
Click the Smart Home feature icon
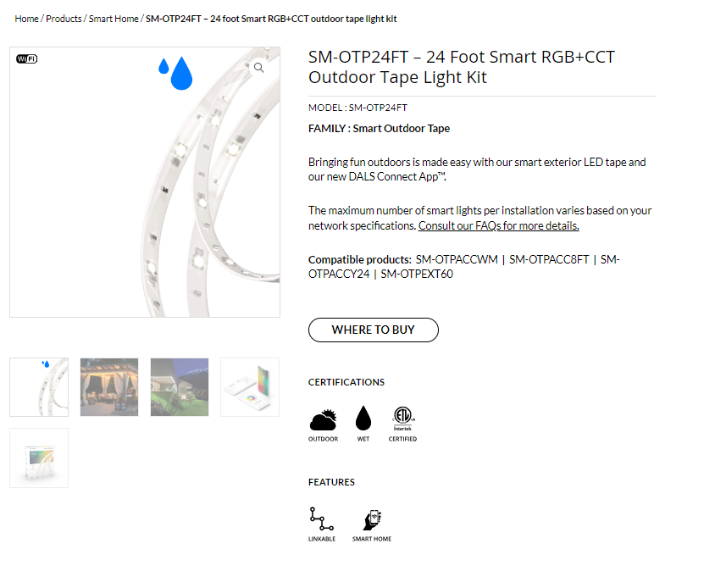tap(372, 519)
